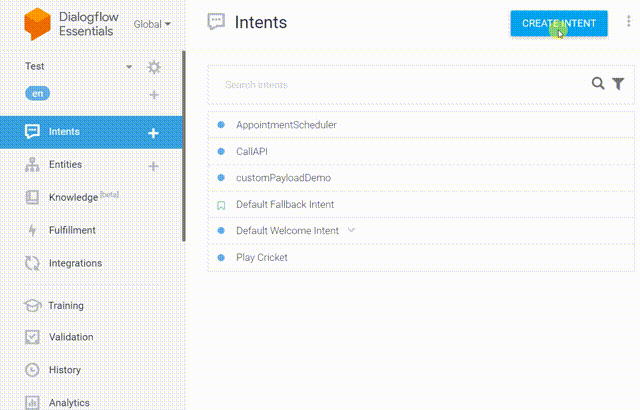Screen dimensions: 640x410
Task: Open Training section
Action: click(66, 306)
